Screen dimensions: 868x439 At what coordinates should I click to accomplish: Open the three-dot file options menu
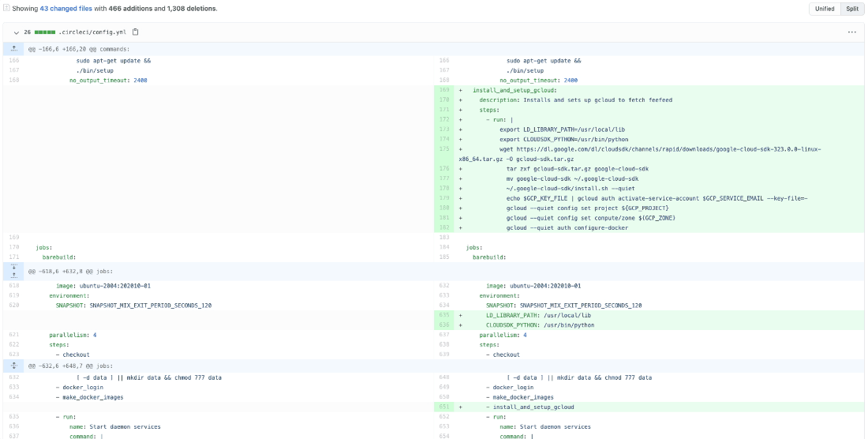tap(851, 32)
